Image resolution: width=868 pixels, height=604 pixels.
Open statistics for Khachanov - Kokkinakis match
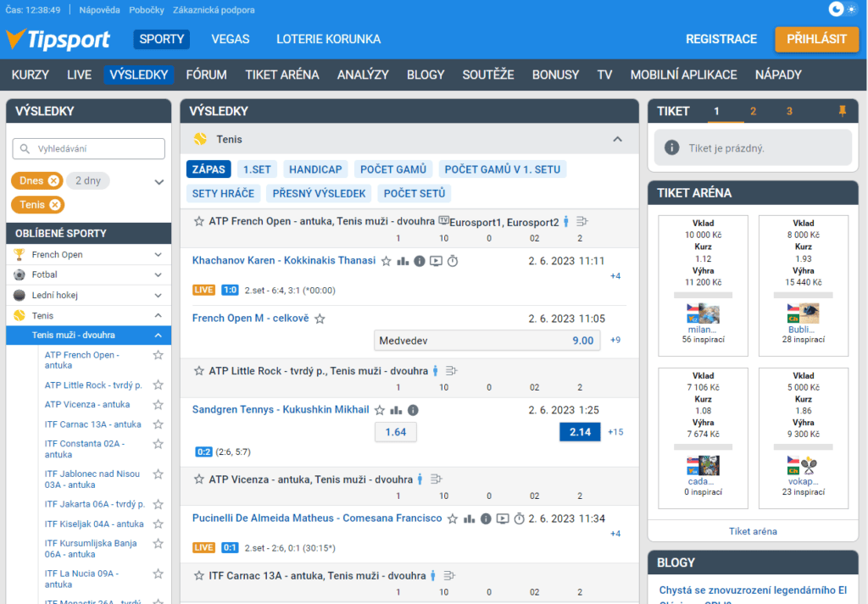[403, 261]
